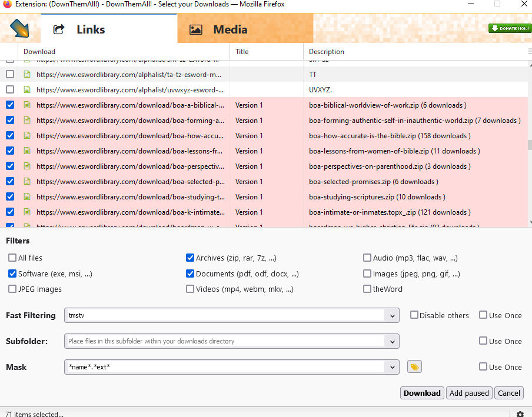Click file icon for boa-how-accu link

coord(27,135)
